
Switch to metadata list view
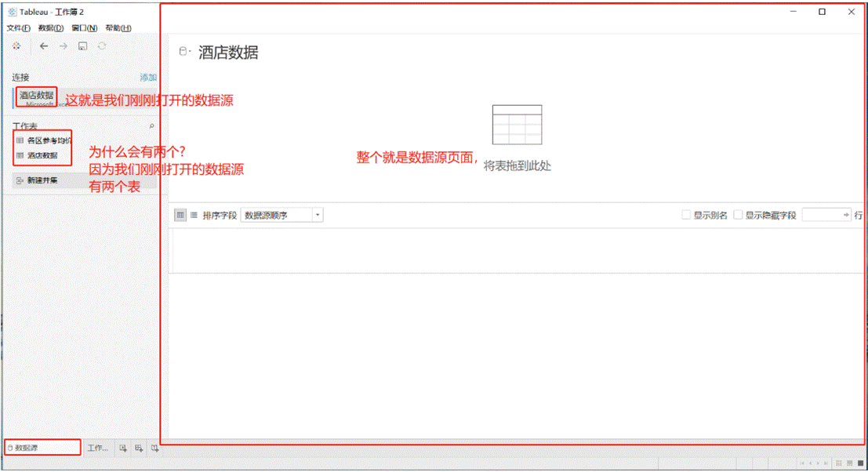pyautogui.click(x=194, y=216)
